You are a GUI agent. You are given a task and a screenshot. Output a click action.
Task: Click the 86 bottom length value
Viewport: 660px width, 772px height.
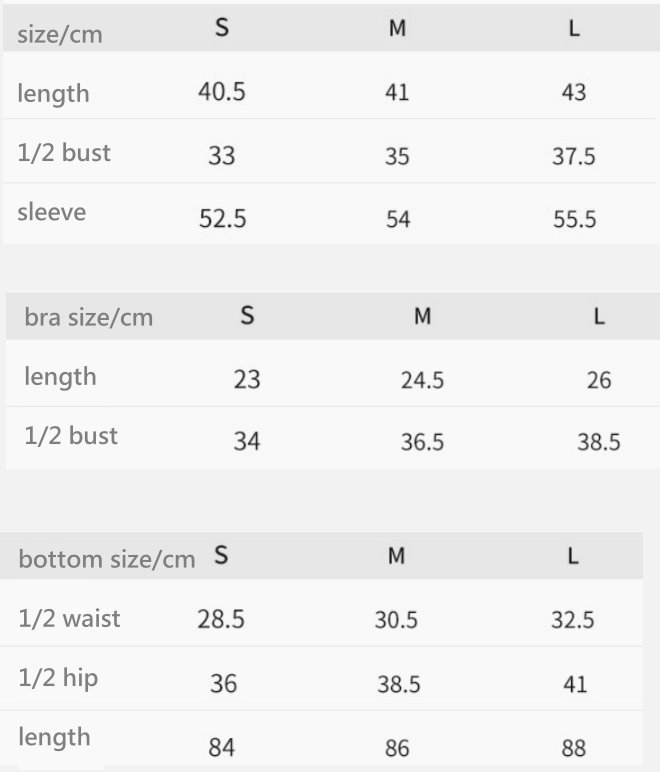click(x=397, y=747)
